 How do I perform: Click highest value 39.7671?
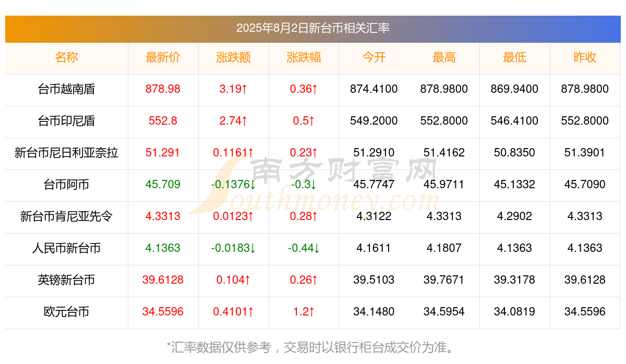(x=444, y=280)
